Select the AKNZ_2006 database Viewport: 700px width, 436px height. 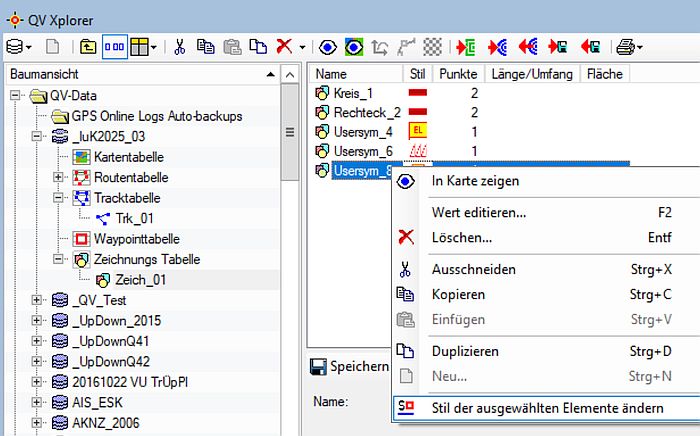106,423
